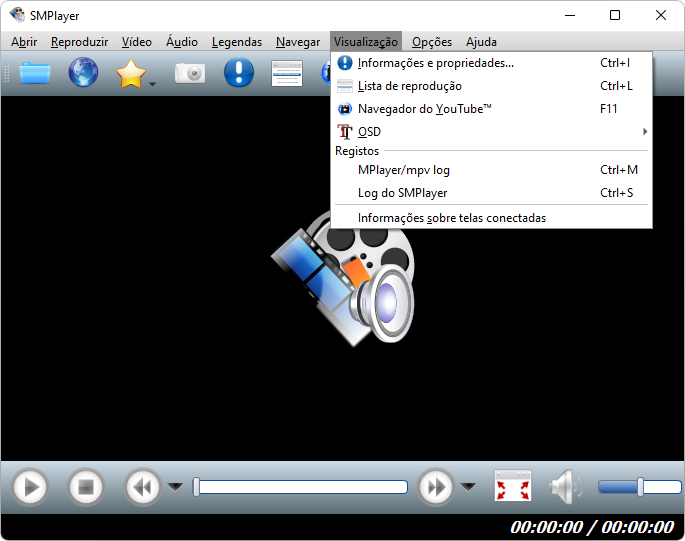Click SMPlayer title bar app icon
The image size is (685, 541).
point(17,15)
